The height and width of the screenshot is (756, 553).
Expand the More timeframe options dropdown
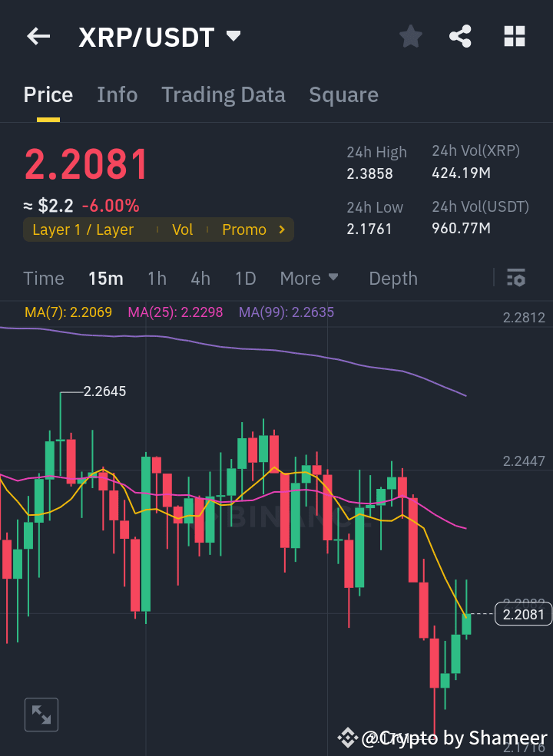(x=310, y=279)
